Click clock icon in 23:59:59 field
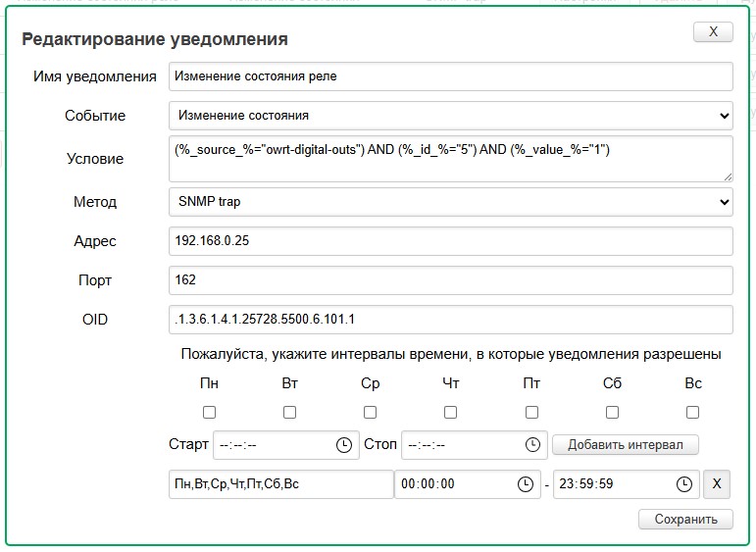The image size is (756, 552). 683,484
